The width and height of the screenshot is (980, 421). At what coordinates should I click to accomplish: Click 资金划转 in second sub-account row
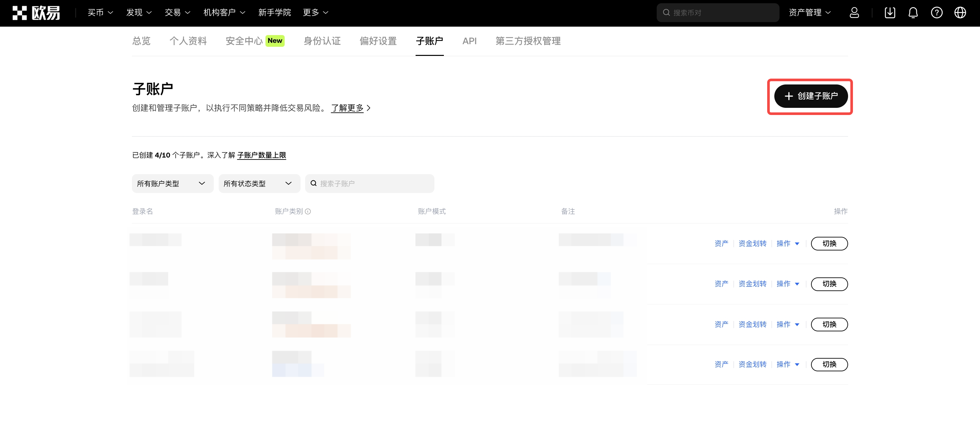tap(752, 284)
